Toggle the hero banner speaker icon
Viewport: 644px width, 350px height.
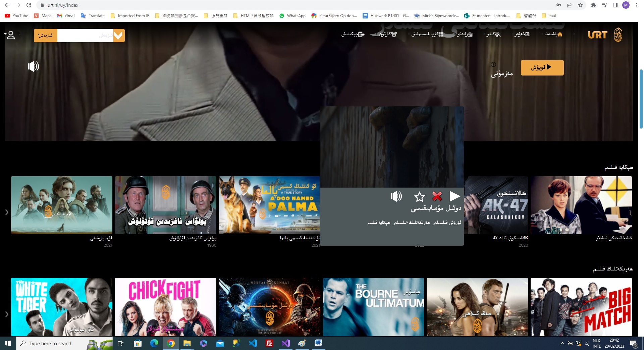34,66
